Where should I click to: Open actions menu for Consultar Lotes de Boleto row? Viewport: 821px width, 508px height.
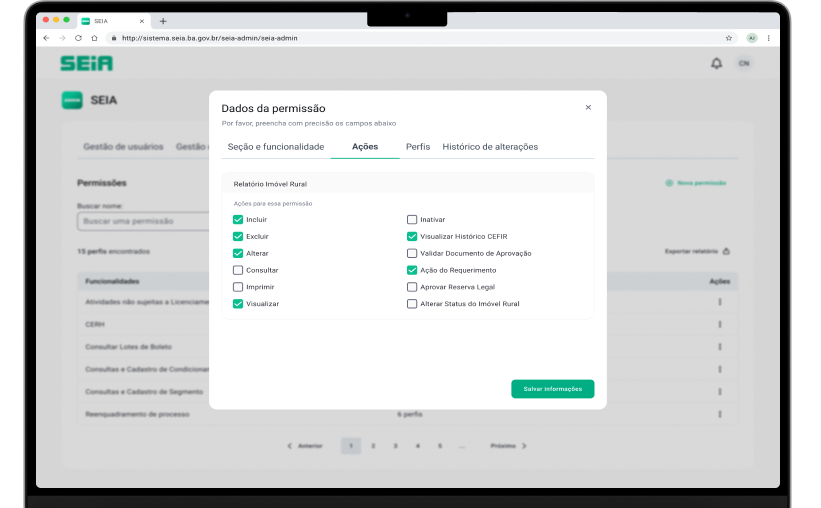[719, 346]
